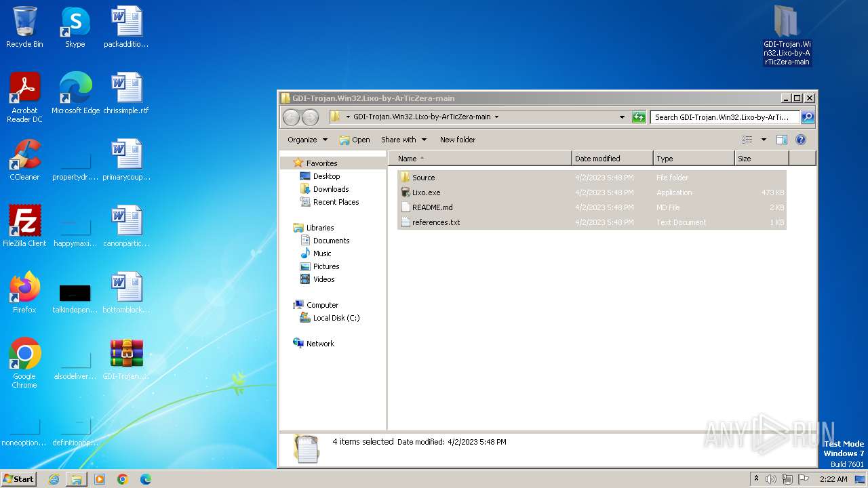Click the change view icon
The height and width of the screenshot is (488, 868).
point(747,140)
